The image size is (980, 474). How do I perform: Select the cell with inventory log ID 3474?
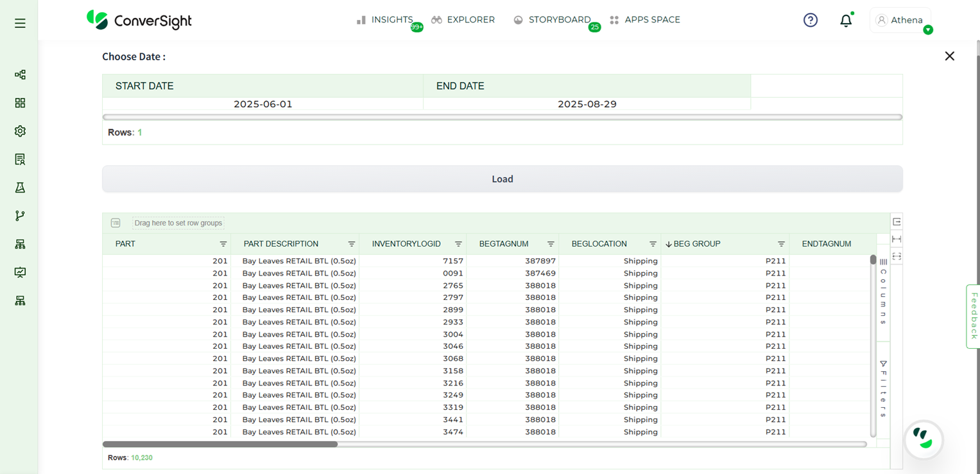click(413, 432)
